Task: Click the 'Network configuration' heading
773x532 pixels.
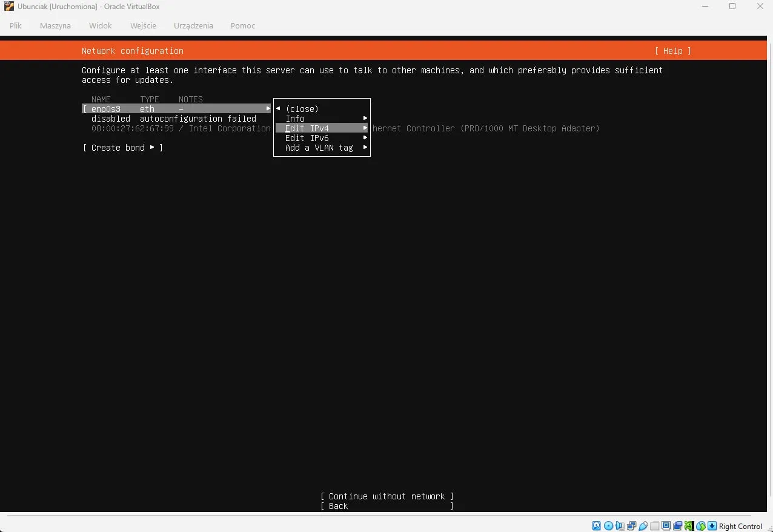Action: 133,51
